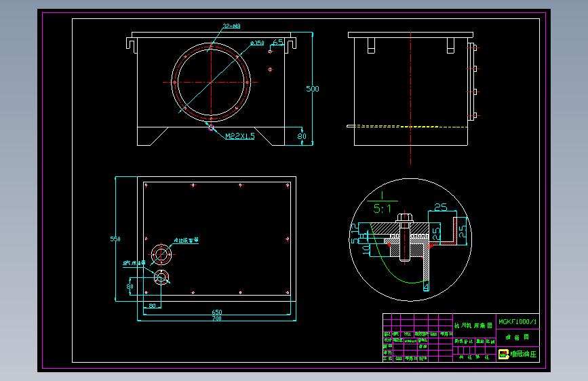This screenshot has height=381, width=588.
Task: Select the 500 height dimension text
Action: click(x=313, y=89)
